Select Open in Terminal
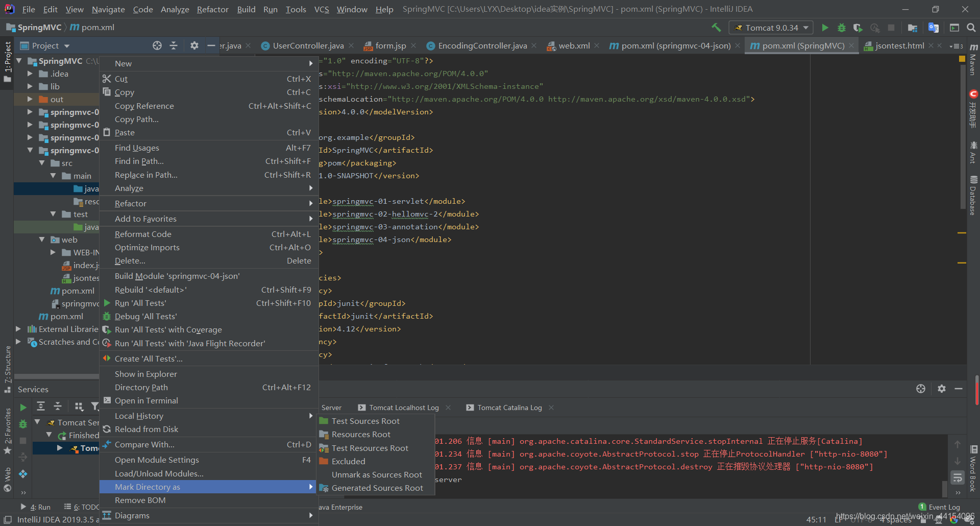This screenshot has height=526, width=980. (209, 401)
